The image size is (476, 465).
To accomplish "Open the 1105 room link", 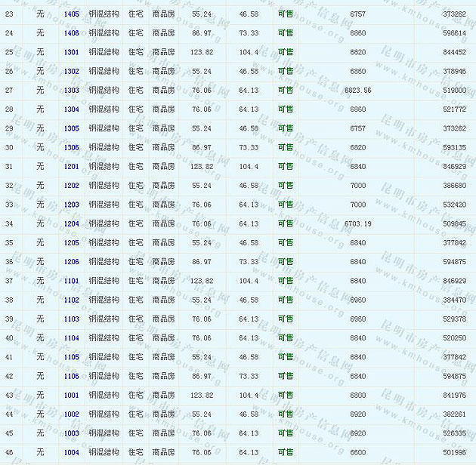I will (x=71, y=357).
